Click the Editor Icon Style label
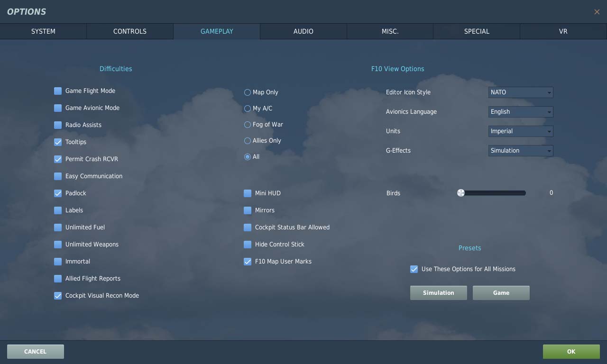Image resolution: width=607 pixels, height=364 pixels. click(x=408, y=92)
